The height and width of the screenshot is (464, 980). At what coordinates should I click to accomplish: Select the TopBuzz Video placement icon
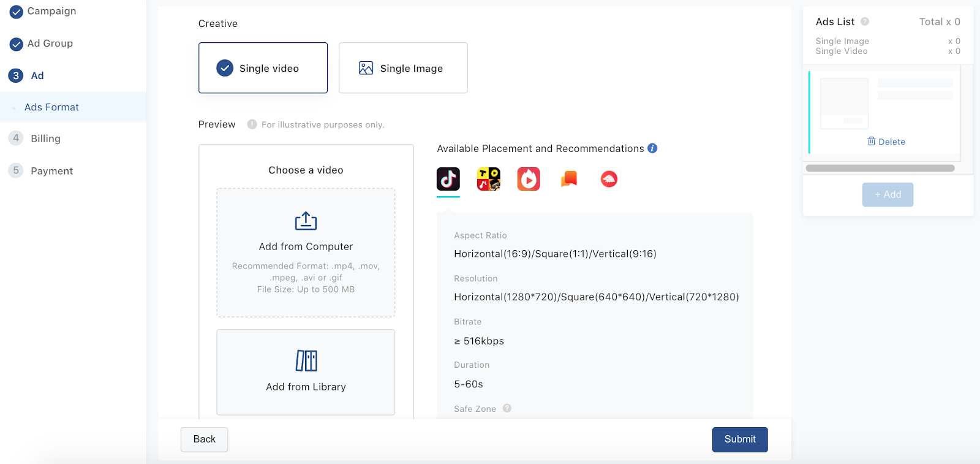[x=489, y=179]
